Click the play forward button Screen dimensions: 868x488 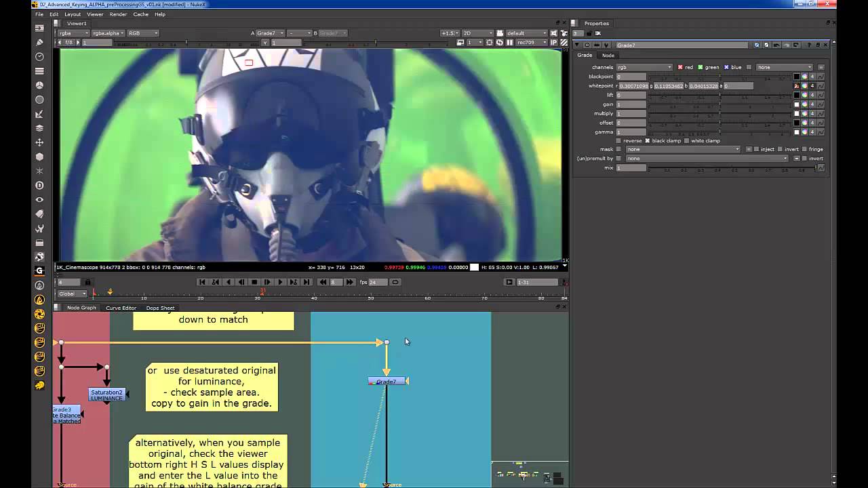pos(280,282)
